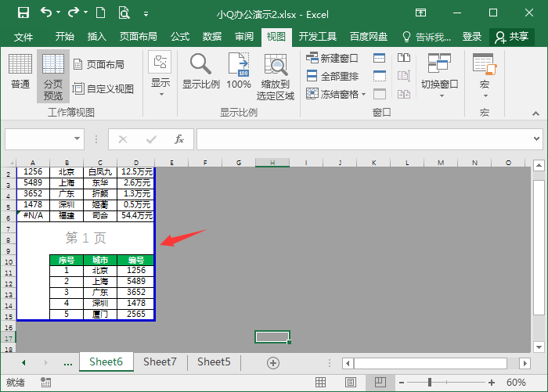Click the zoom in plus button

click(492, 383)
